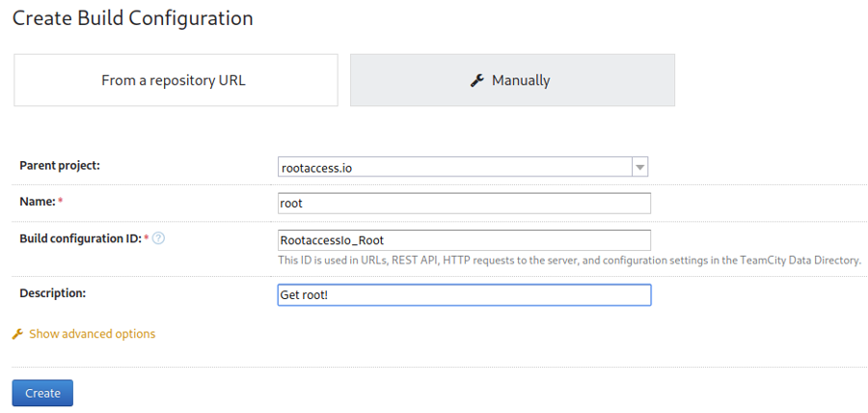Click the help icon beside Build configuration ID
Screen dimensions: 868x413
pos(159,238)
